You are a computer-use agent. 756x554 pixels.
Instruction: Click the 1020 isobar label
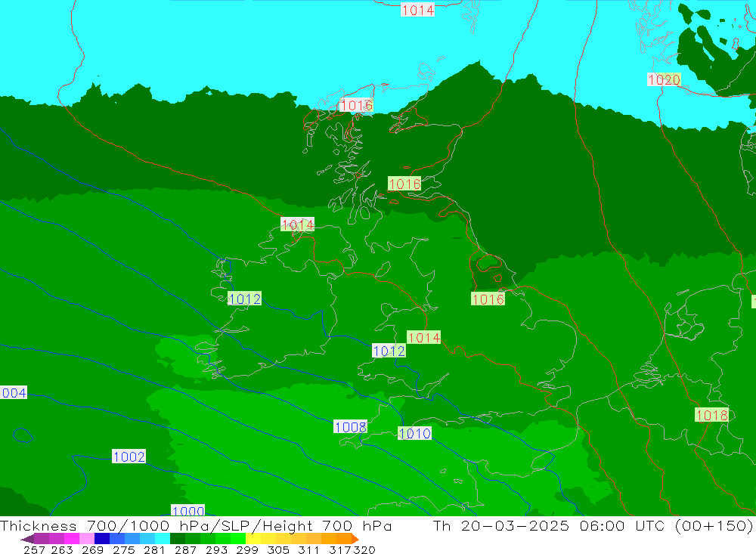(x=664, y=80)
